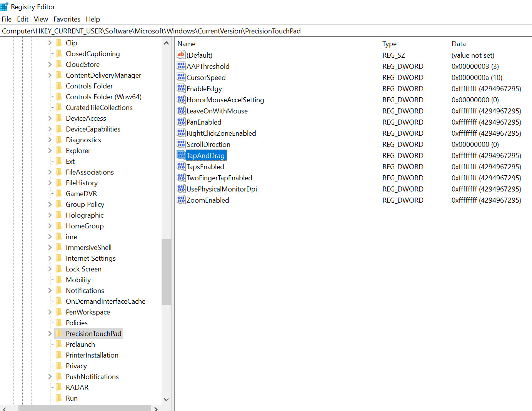Sort values by the Type column header

pos(414,43)
